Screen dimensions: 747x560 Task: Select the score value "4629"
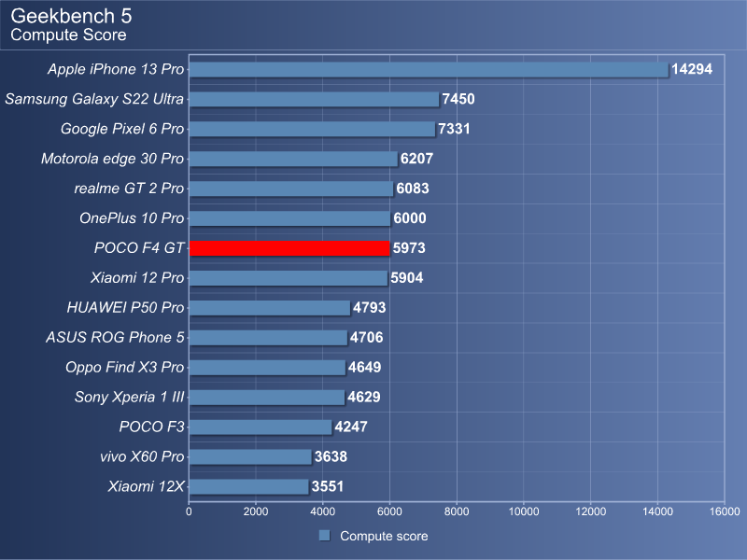364,398
